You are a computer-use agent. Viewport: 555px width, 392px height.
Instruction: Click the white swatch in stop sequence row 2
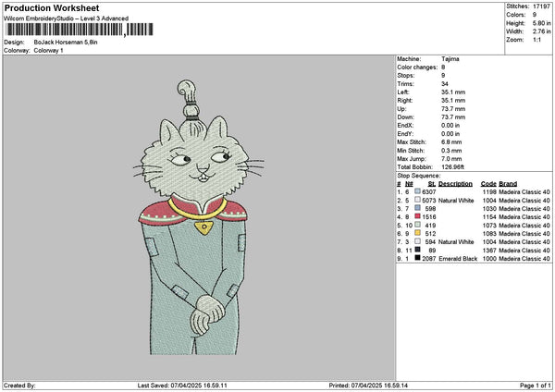[x=418, y=200]
